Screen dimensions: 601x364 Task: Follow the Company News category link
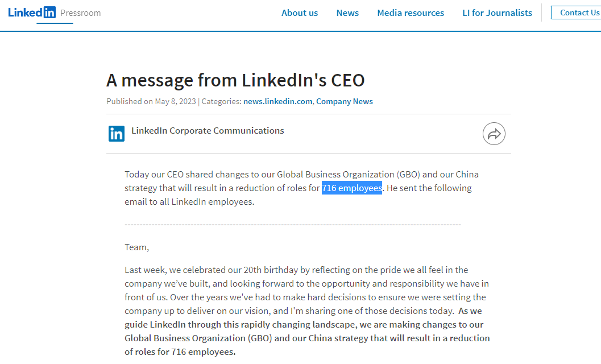345,101
